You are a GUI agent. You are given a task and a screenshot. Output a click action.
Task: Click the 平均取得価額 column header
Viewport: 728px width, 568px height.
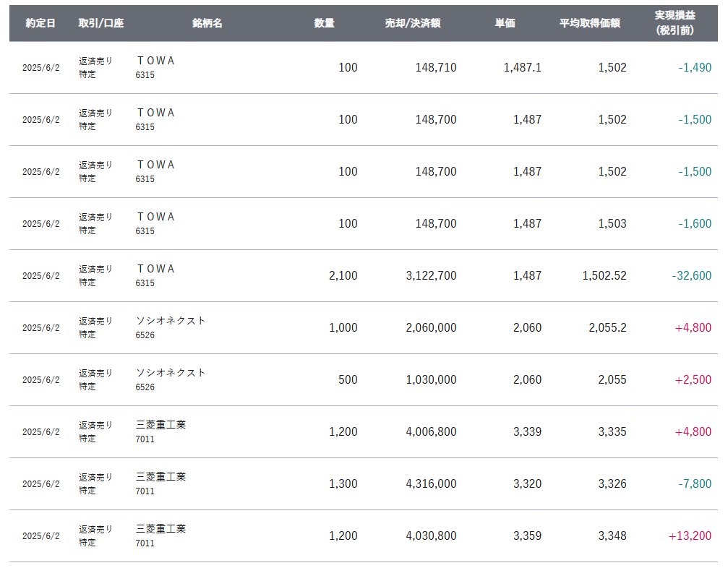pos(590,22)
